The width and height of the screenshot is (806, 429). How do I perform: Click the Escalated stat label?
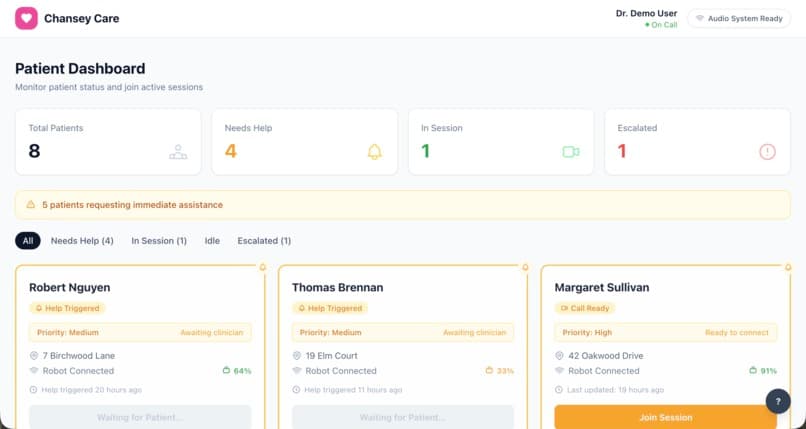[637, 128]
